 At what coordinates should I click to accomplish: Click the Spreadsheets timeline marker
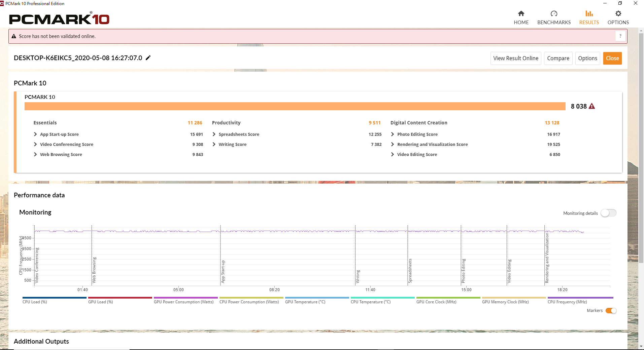(410, 271)
